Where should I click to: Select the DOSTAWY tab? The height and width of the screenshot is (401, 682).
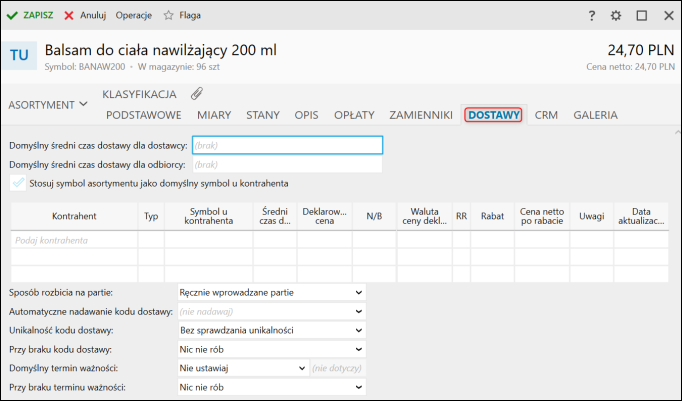pyautogui.click(x=494, y=115)
